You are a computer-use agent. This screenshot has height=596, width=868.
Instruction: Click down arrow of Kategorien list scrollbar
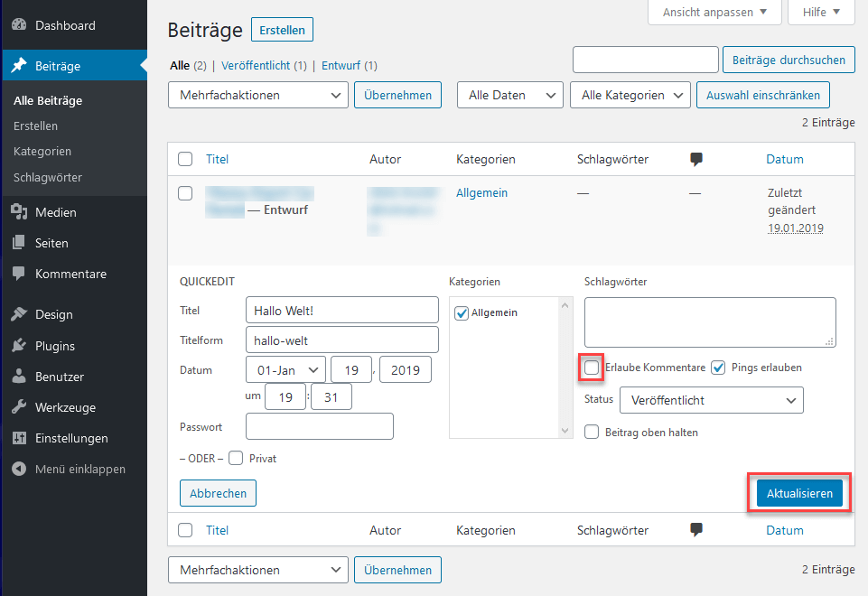tap(565, 431)
